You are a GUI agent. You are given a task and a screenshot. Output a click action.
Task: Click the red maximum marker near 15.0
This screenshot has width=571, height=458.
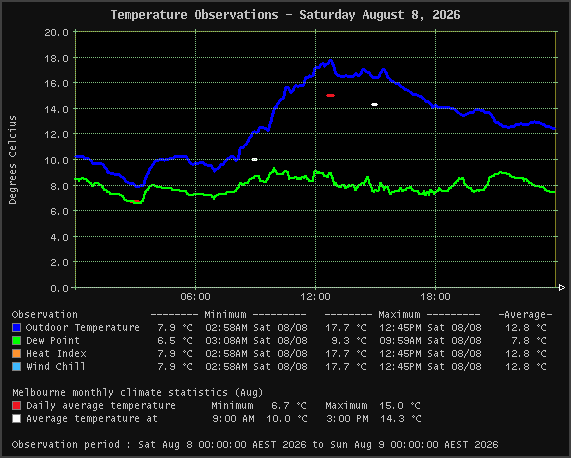(x=330, y=95)
